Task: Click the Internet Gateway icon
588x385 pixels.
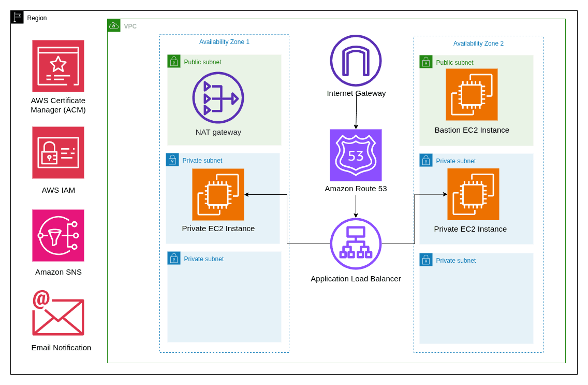Action: click(356, 60)
